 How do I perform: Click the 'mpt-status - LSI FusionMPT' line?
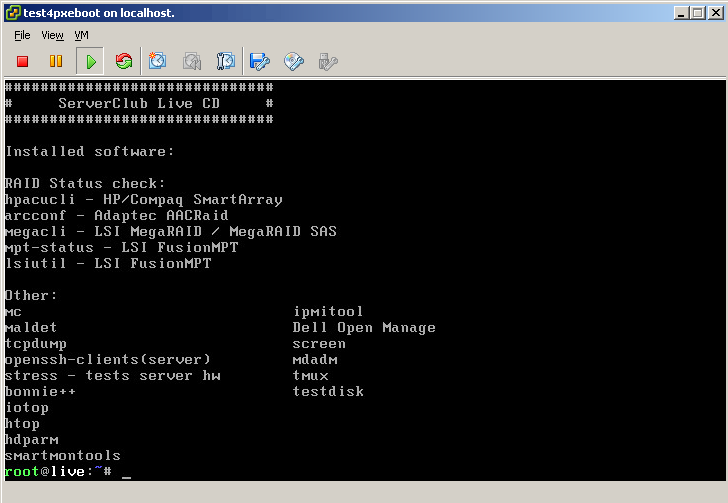tap(121, 248)
